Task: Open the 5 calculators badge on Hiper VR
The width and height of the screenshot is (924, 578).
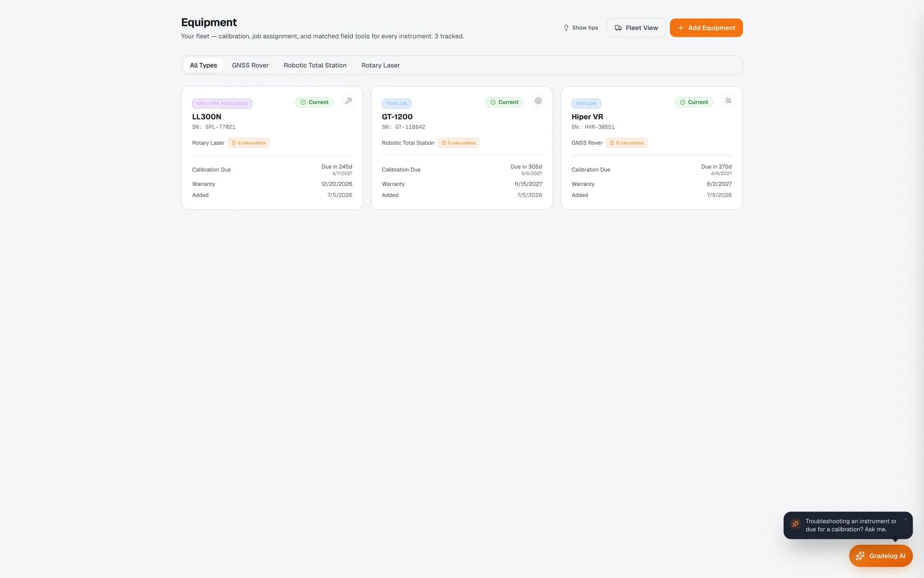Action: 626,143
